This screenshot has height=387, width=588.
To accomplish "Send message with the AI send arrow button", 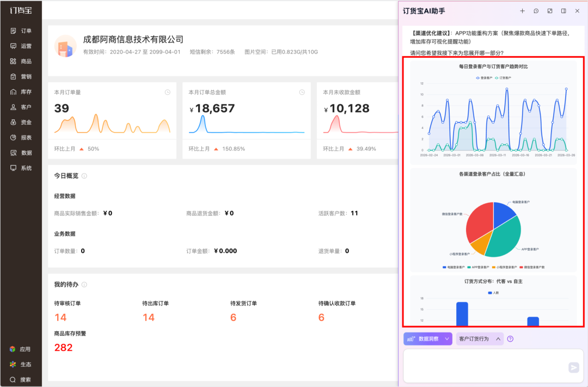I will [x=573, y=367].
